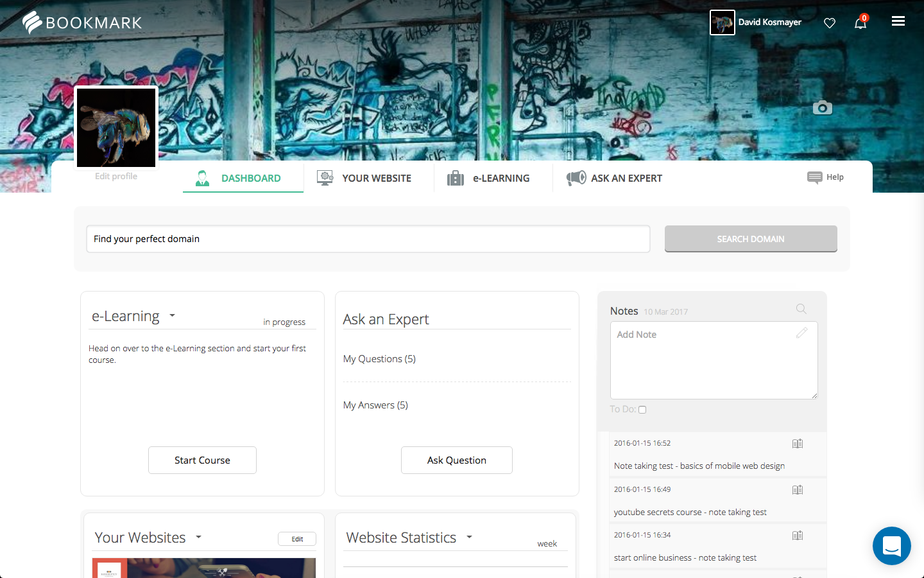Click the Add Note text area
The height and width of the screenshot is (578, 924).
[x=714, y=360]
